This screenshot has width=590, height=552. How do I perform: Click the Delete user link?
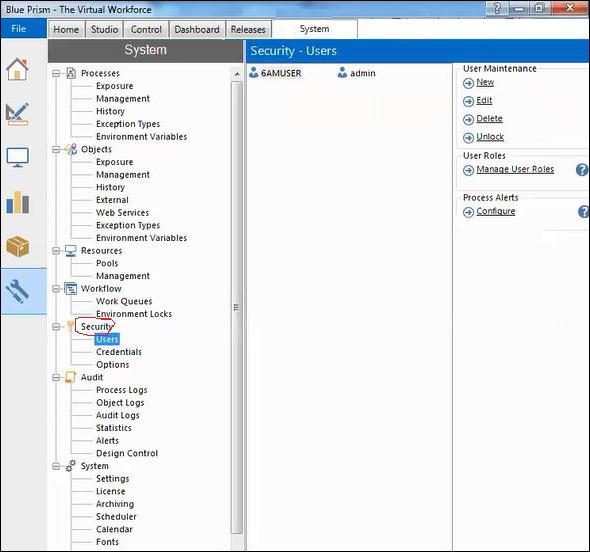coord(489,119)
